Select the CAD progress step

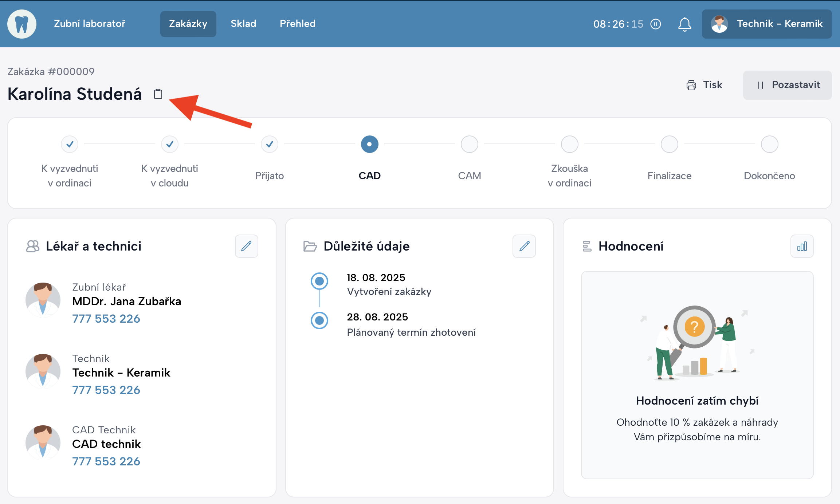tap(369, 144)
